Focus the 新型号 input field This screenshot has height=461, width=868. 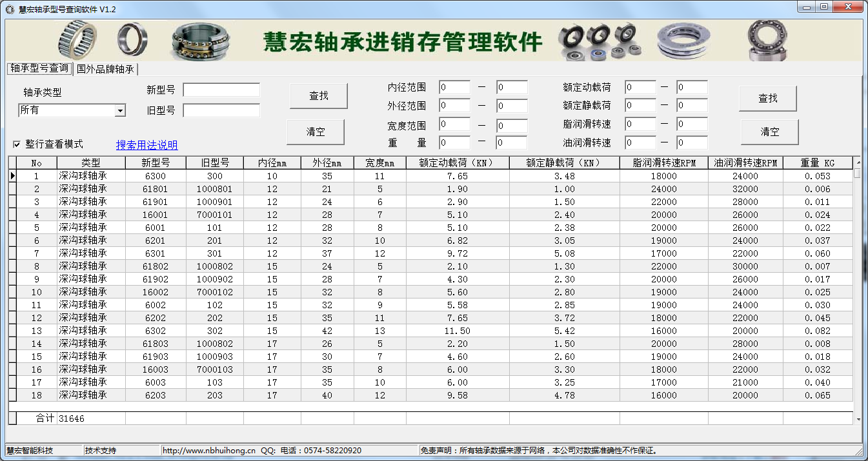pos(221,90)
